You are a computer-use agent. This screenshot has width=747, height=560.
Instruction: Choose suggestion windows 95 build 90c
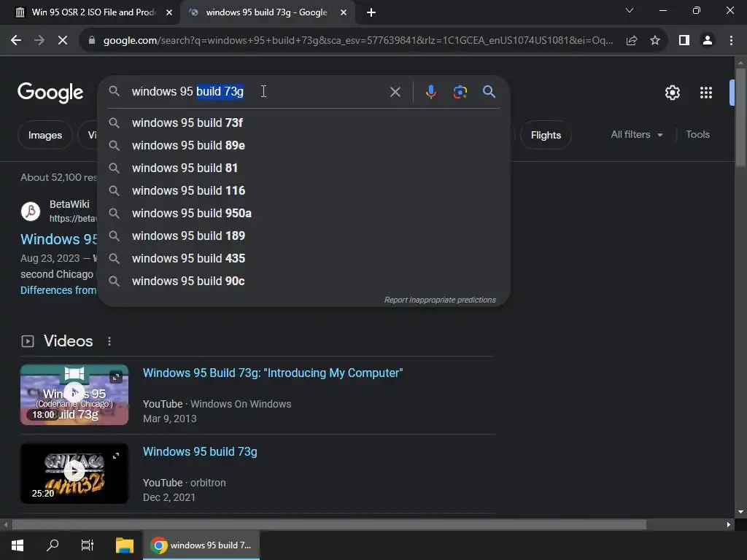coord(304,281)
